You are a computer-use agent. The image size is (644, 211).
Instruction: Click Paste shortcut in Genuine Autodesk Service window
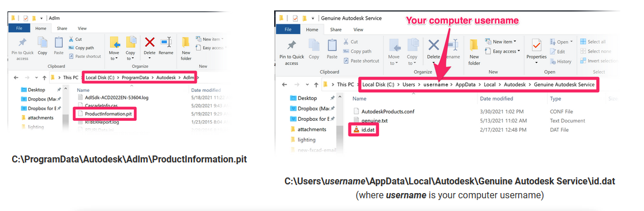point(361,61)
